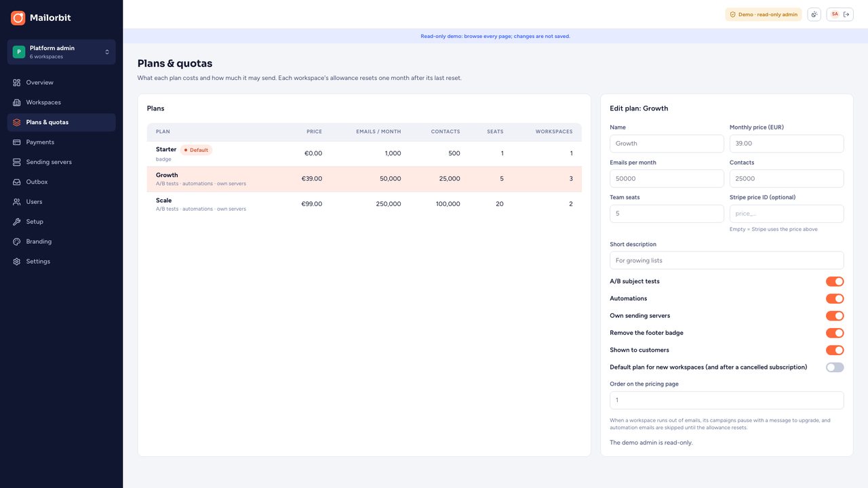The height and width of the screenshot is (488, 868).
Task: Go to Sending servers in the sidebar
Action: click(x=62, y=162)
